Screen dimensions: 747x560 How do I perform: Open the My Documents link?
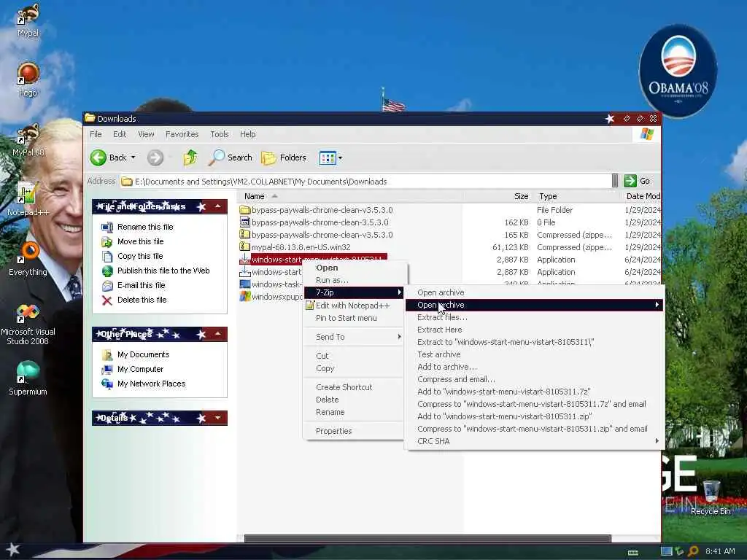(x=144, y=355)
